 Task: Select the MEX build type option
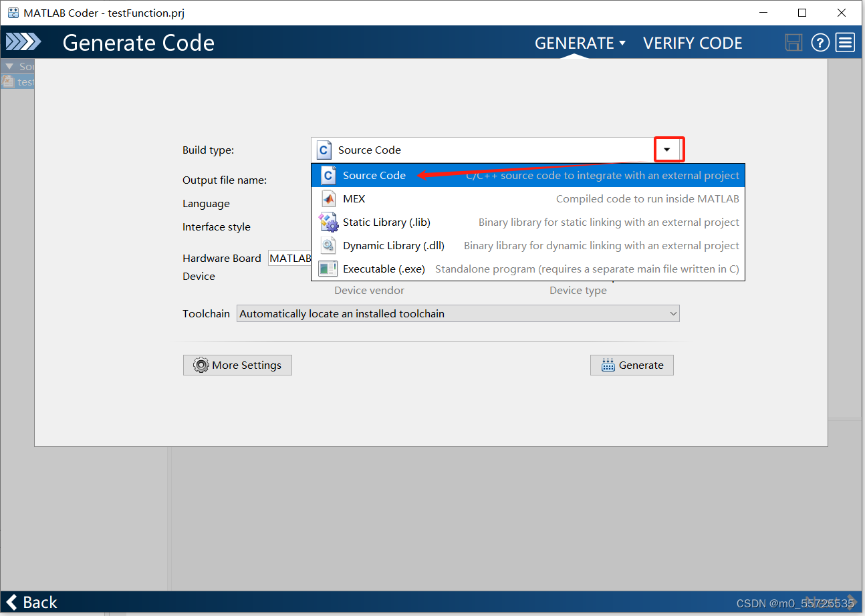354,198
